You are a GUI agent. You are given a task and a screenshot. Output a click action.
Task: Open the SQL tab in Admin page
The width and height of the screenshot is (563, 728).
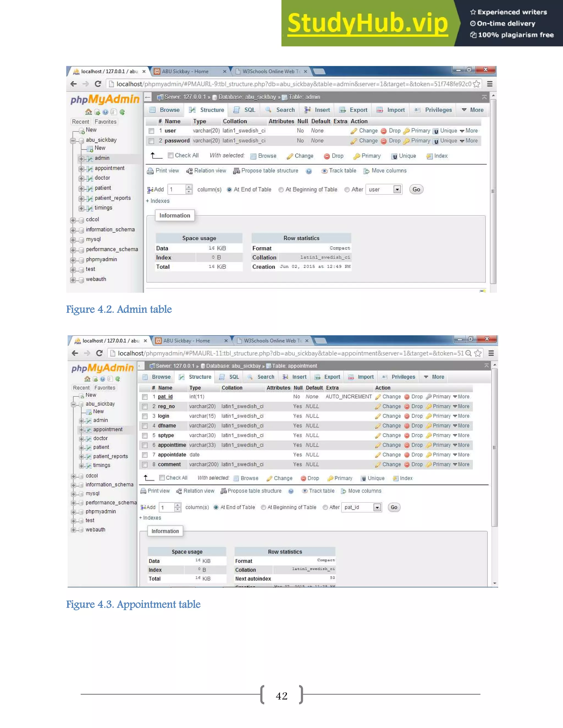click(x=244, y=110)
